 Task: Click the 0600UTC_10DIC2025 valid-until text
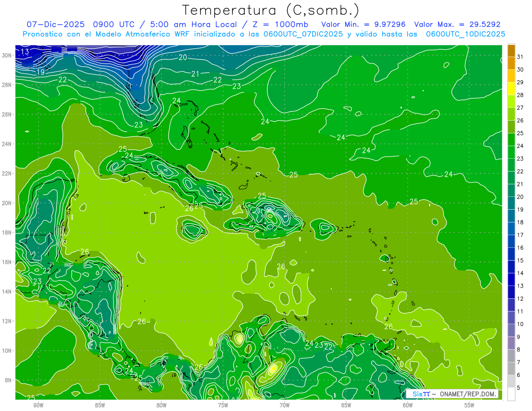[x=466, y=34]
